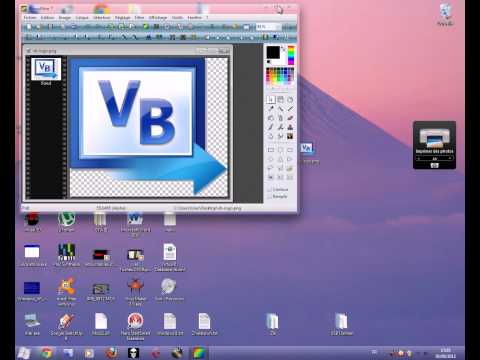This screenshot has width=480, height=360.
Task: Click the Open file toolbar icon
Action: click(39, 27)
